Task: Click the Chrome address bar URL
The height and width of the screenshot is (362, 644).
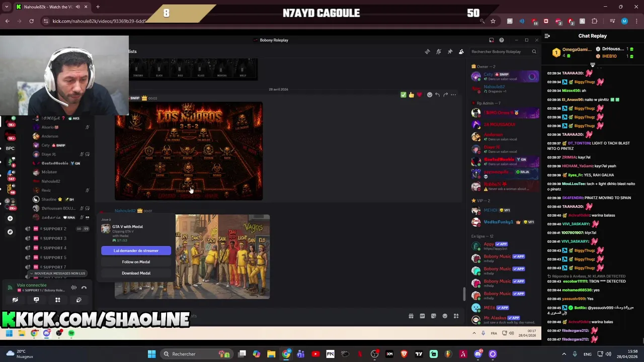Action: tap(99, 21)
